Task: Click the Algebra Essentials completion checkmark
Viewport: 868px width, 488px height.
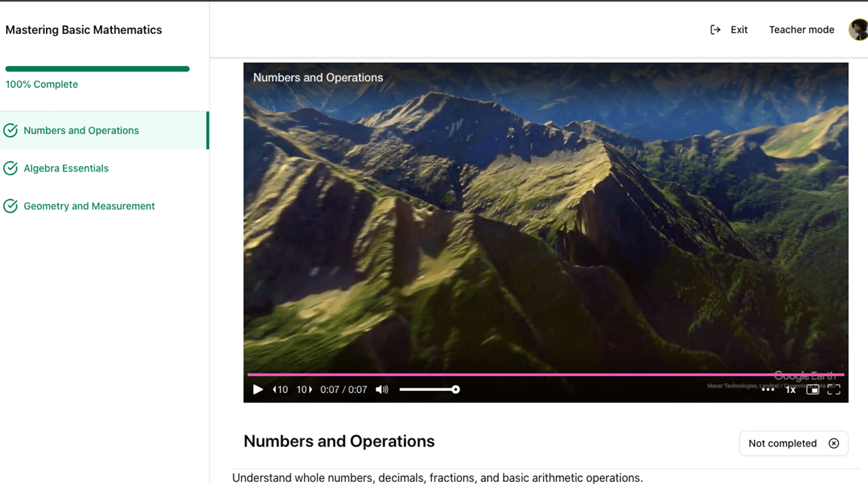Action: (10, 168)
